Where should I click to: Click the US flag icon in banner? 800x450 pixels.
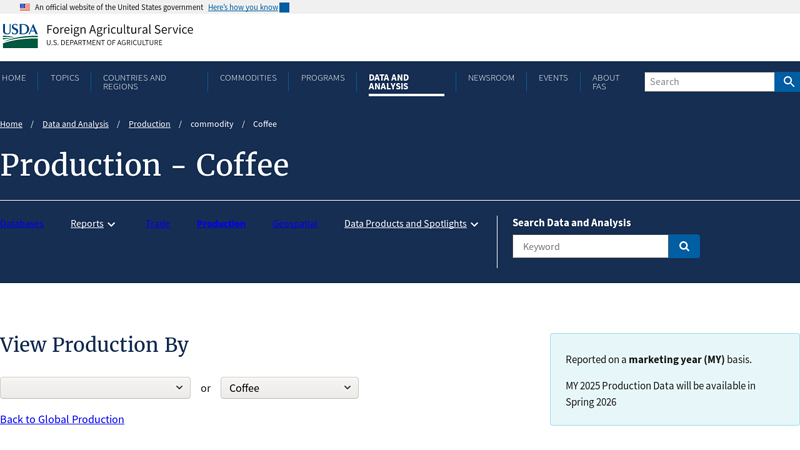point(25,7)
